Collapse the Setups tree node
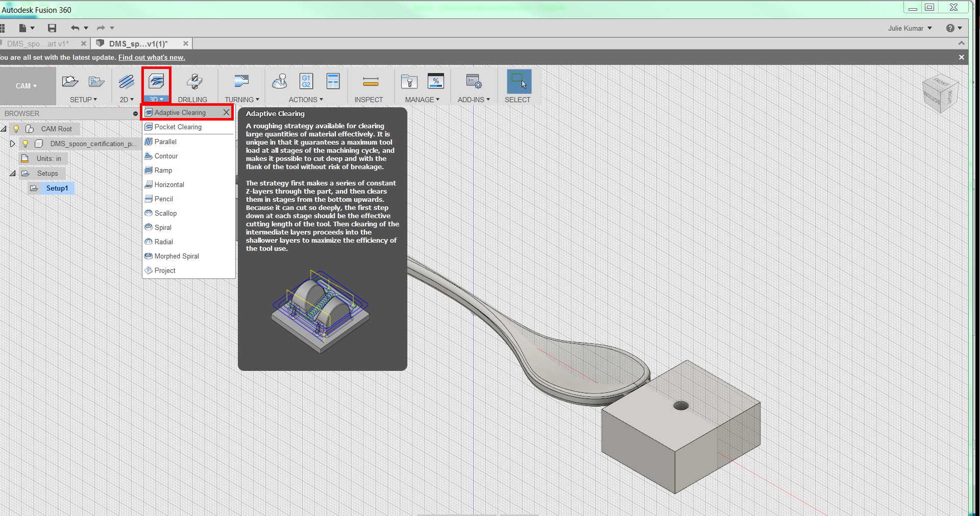The width and height of the screenshot is (980, 516). click(12, 173)
